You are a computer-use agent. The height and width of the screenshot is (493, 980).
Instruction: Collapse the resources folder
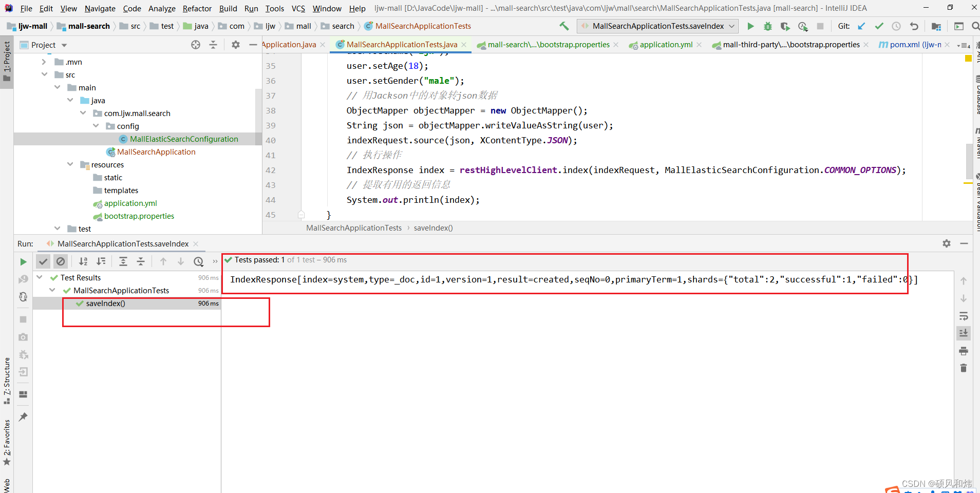pos(70,165)
